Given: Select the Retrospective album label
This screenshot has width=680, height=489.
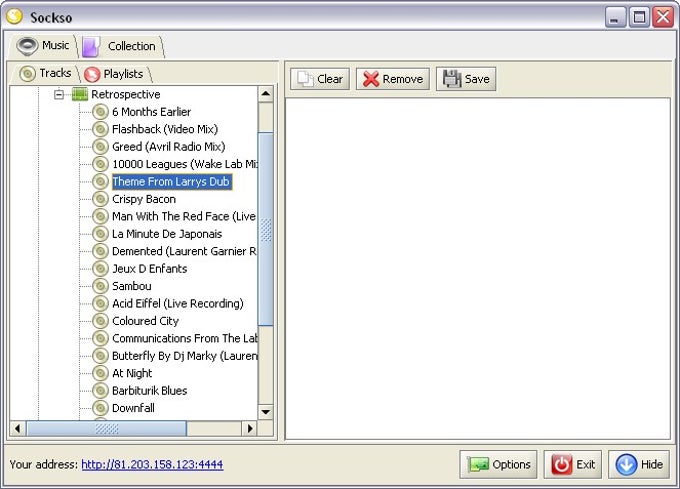Looking at the screenshot, I should pyautogui.click(x=126, y=94).
